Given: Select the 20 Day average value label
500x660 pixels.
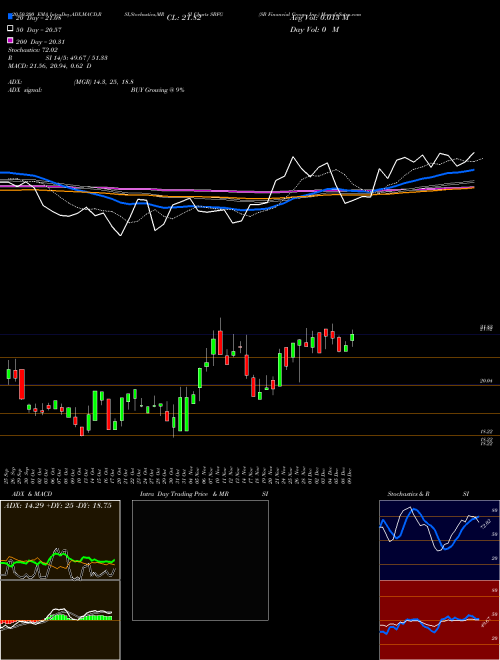Looking at the screenshot, I should (39, 18).
